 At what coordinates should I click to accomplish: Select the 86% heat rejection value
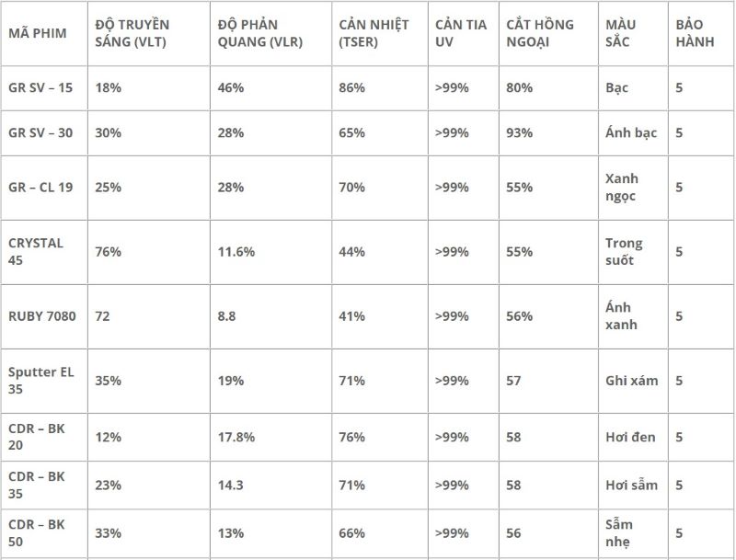(x=352, y=87)
